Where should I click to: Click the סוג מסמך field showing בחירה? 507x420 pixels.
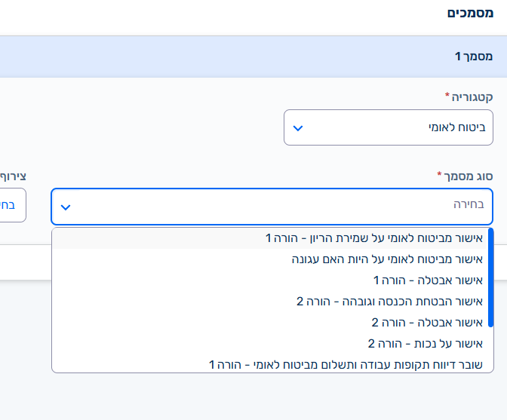[x=272, y=207]
